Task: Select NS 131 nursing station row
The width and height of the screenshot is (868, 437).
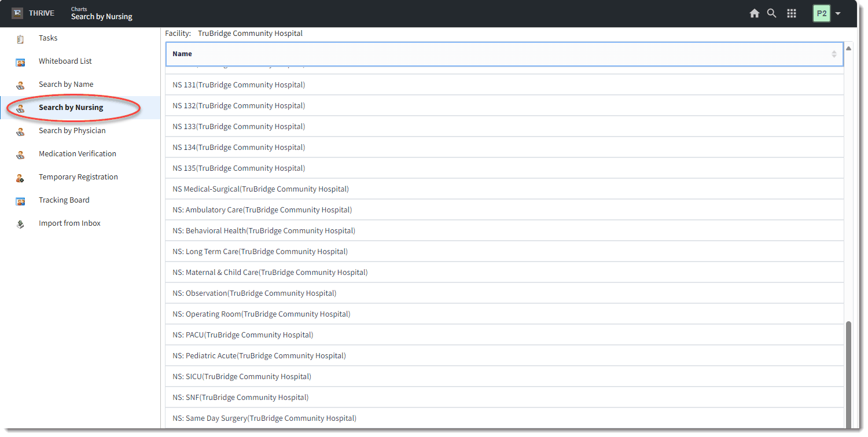Action: (x=505, y=85)
